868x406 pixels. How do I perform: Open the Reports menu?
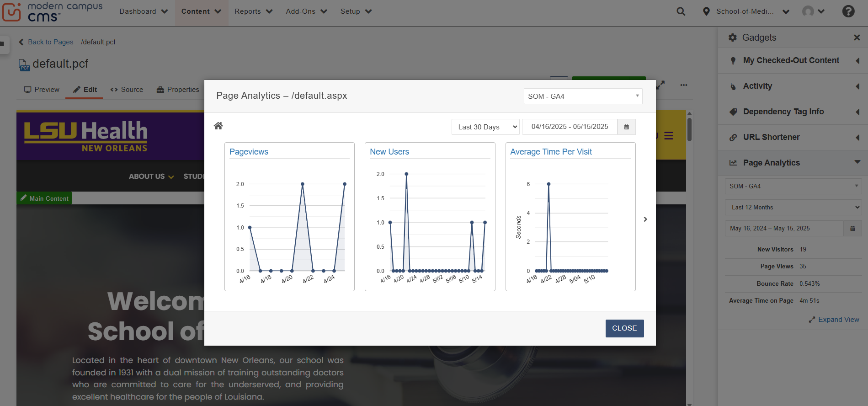(253, 11)
